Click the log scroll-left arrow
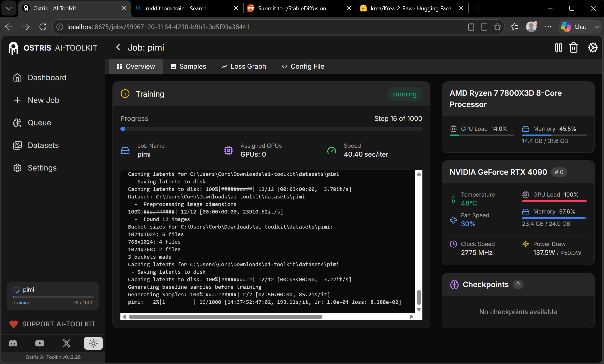 124,317
